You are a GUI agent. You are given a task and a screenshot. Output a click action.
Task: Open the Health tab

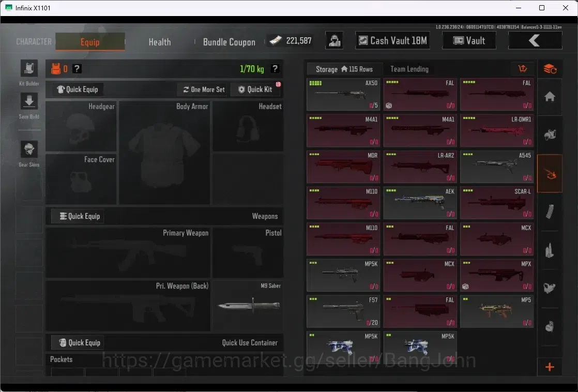point(160,42)
